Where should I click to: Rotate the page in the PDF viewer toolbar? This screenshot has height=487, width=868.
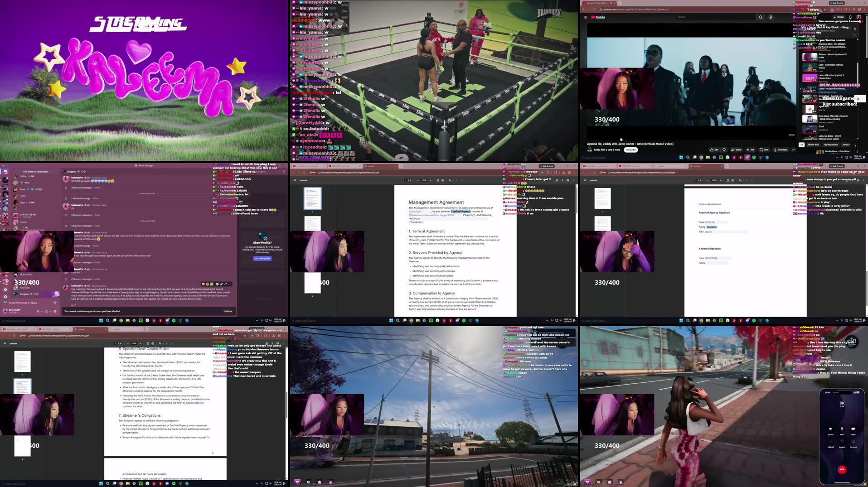443,180
